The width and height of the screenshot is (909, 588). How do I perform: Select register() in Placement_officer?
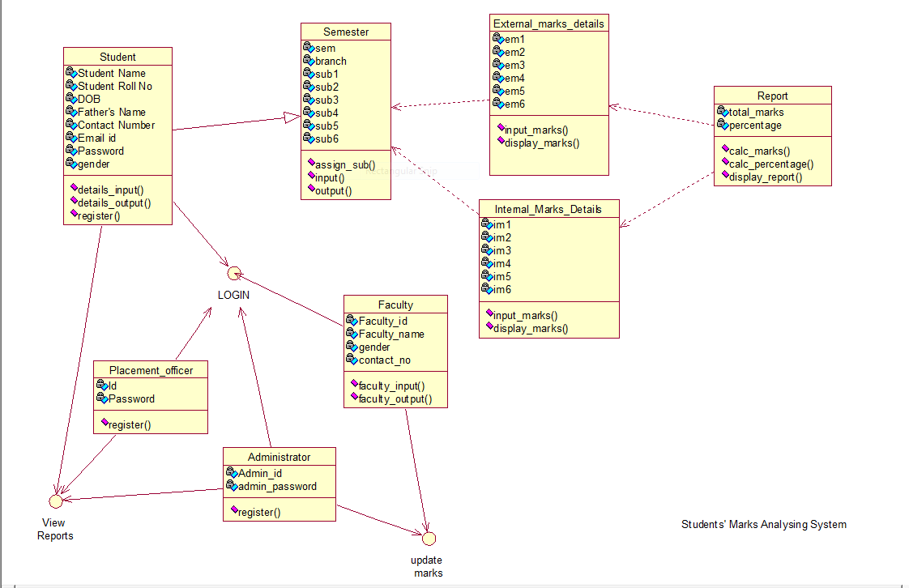[130, 424]
